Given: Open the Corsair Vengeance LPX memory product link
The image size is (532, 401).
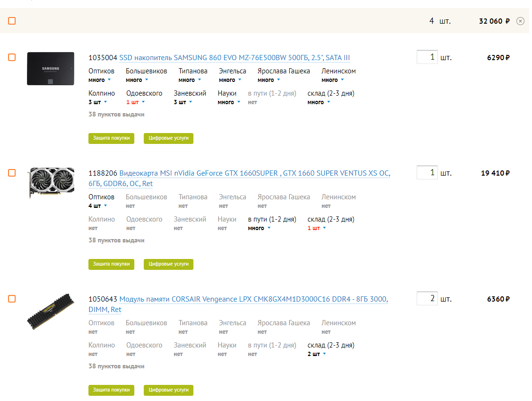Looking at the screenshot, I should [x=238, y=304].
